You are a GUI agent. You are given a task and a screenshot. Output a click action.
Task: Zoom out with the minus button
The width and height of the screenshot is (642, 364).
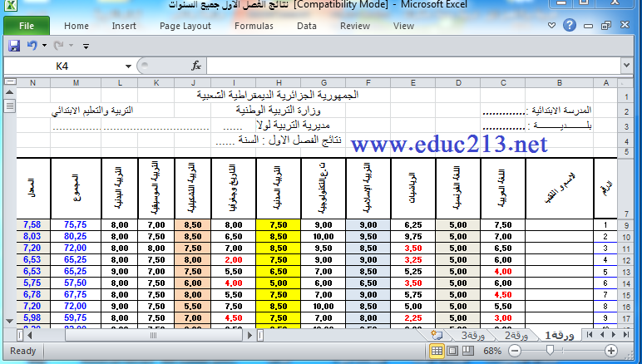515,351
